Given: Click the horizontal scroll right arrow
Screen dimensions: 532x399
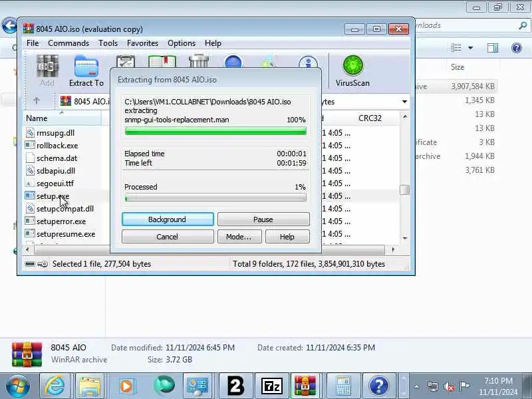Looking at the screenshot, I should click(x=393, y=250).
